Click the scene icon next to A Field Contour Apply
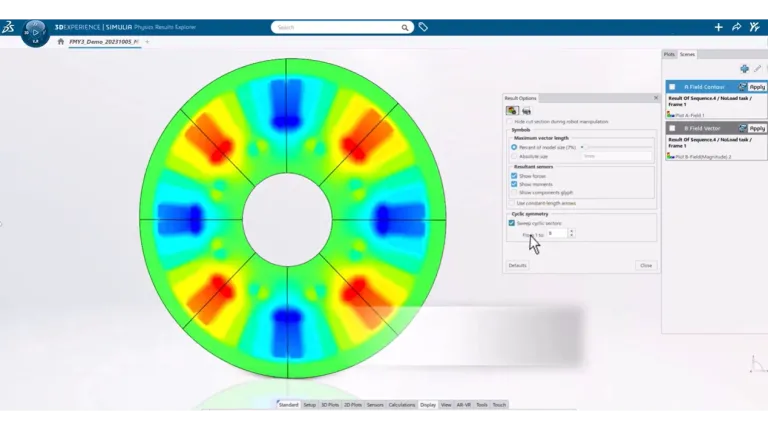768x430 pixels. pyautogui.click(x=743, y=87)
